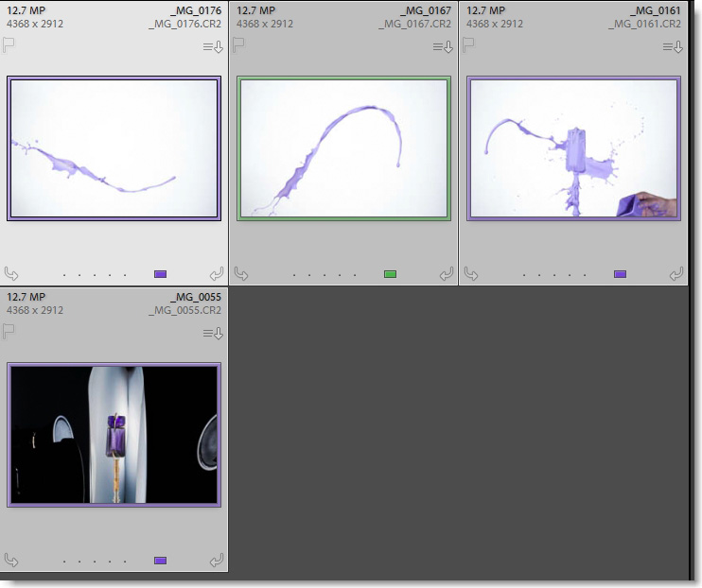Toggle the flag on _MG_0161 cell
This screenshot has height=588, width=702.
(468, 45)
